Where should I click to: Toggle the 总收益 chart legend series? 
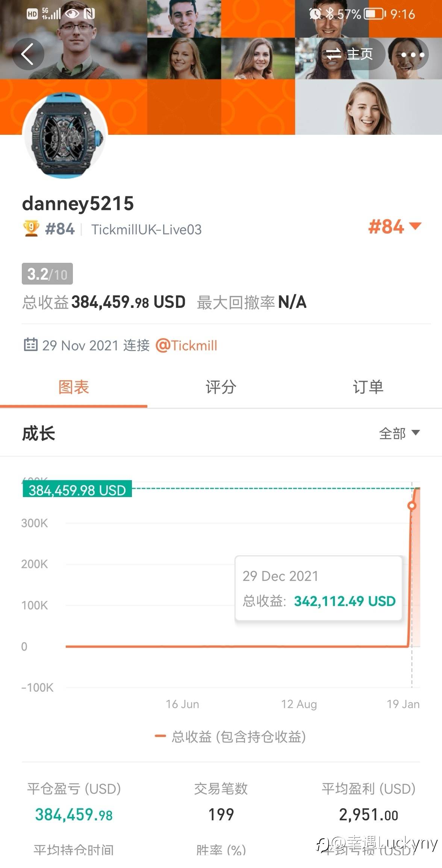(230, 737)
